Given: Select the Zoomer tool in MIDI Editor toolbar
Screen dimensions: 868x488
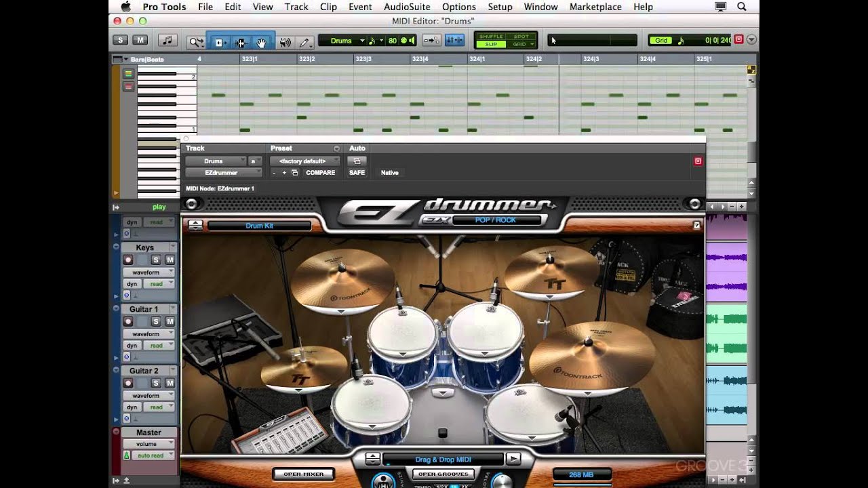Looking at the screenshot, I should tap(196, 42).
